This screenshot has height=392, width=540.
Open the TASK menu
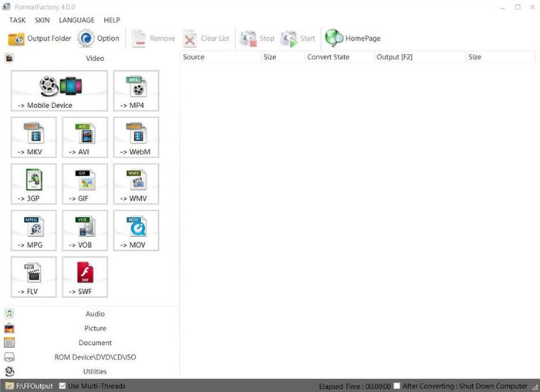pyautogui.click(x=17, y=20)
